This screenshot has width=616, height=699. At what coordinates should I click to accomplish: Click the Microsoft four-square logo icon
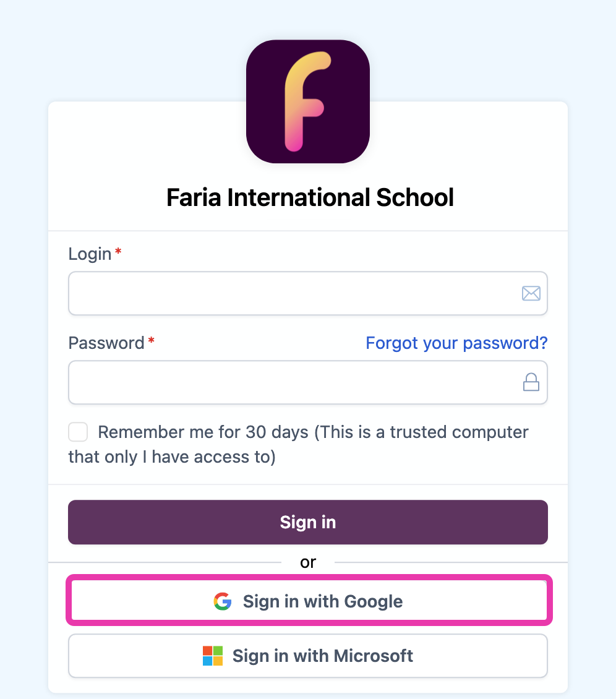click(213, 655)
